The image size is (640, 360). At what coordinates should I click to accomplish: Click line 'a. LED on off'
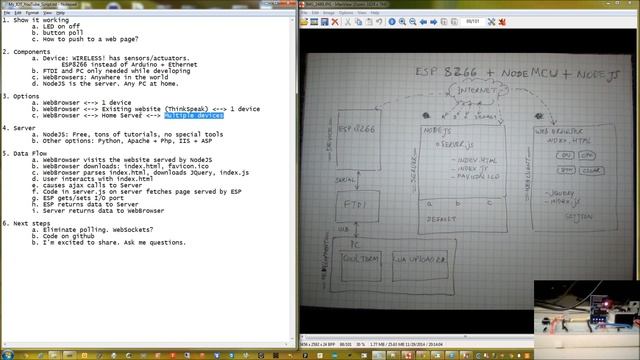(x=56, y=27)
